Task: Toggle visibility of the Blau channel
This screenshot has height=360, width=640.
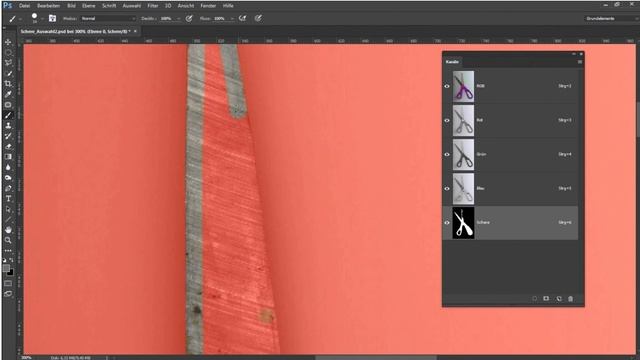Action: pyautogui.click(x=447, y=189)
